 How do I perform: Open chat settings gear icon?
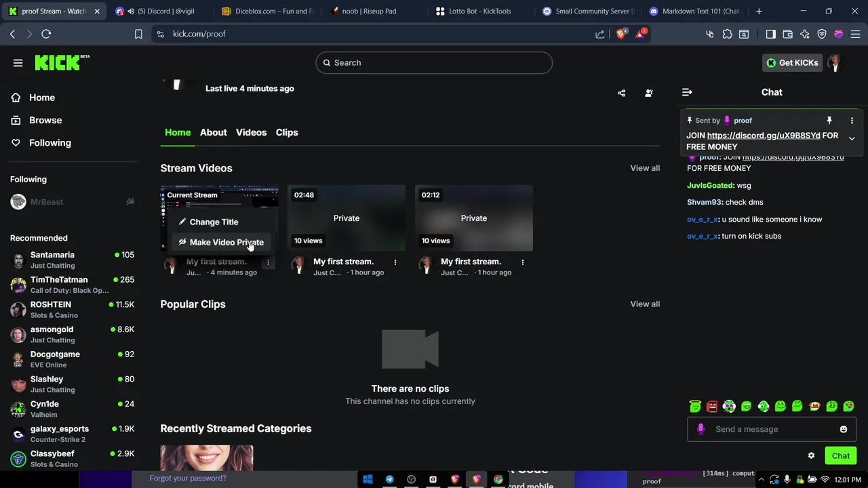(x=811, y=455)
